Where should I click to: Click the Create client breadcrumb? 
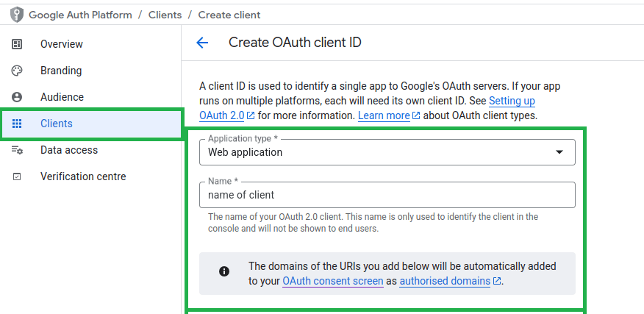[x=229, y=15]
